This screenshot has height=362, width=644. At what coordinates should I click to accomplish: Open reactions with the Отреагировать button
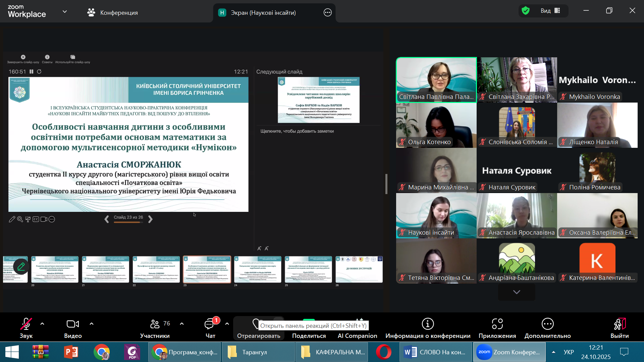tap(259, 329)
